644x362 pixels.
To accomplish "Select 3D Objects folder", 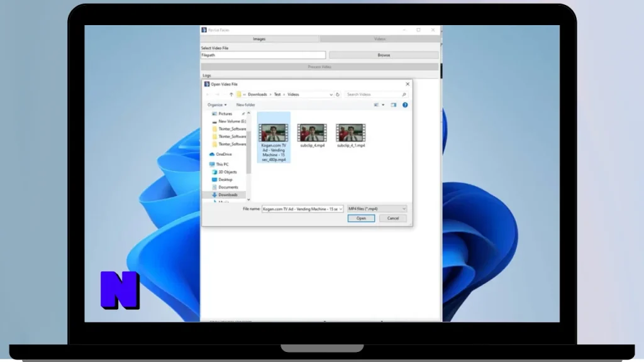I will 225,172.
